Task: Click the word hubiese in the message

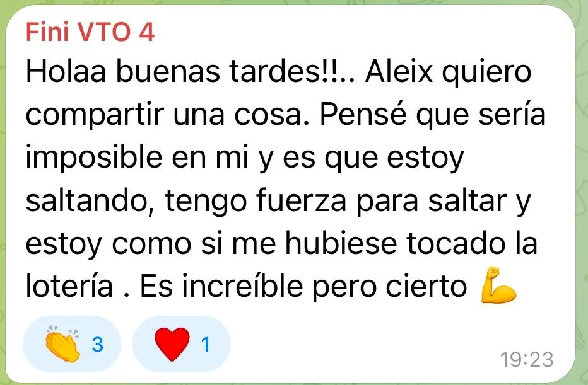Action: coord(341,243)
